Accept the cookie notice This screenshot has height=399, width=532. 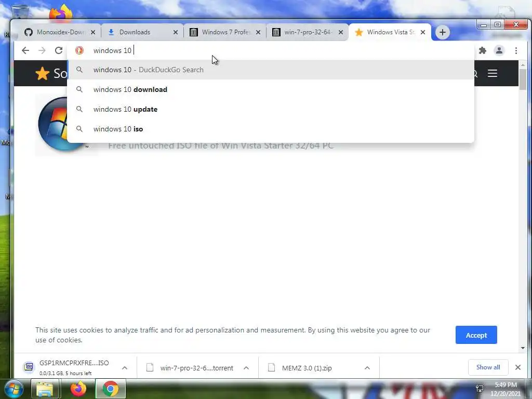pos(476,335)
